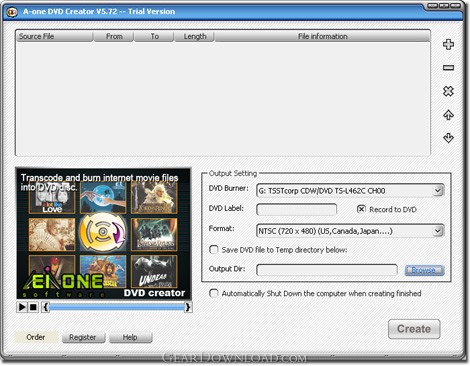Toggle Record to DVD checkbox
Screen dimensions: 470x366
tap(361, 209)
